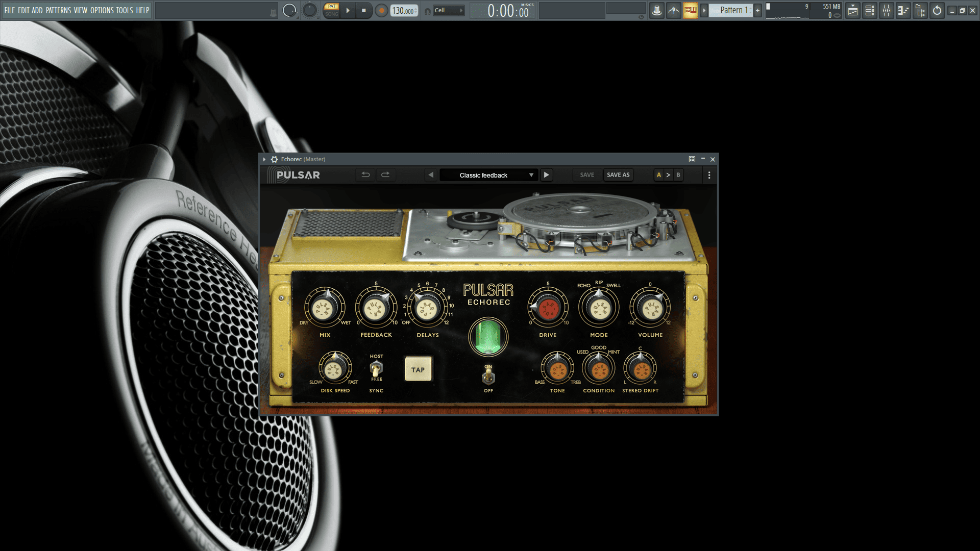Viewport: 980px width, 551px height.
Task: Click the TAP tempo button
Action: [418, 369]
